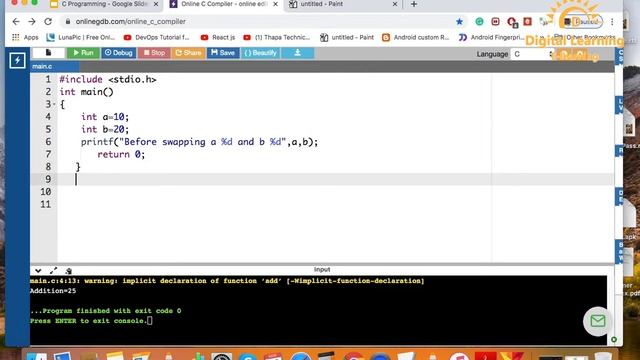This screenshot has height=360, width=640.
Task: Open the Chrome three-dot menu
Action: 612,22
